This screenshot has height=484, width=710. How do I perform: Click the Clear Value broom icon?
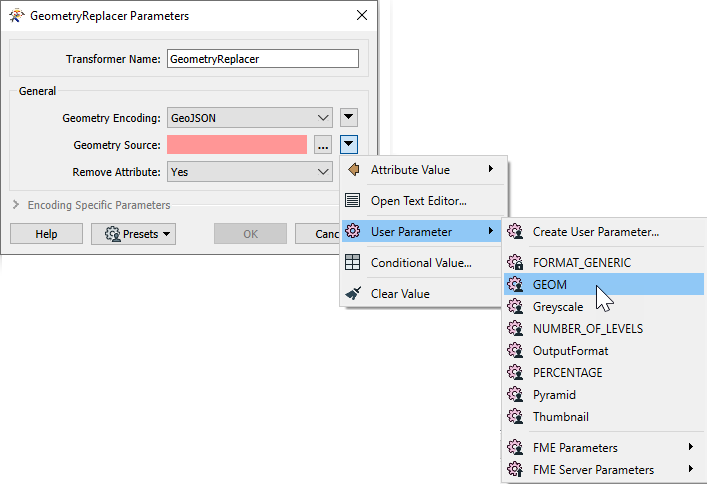coord(353,293)
